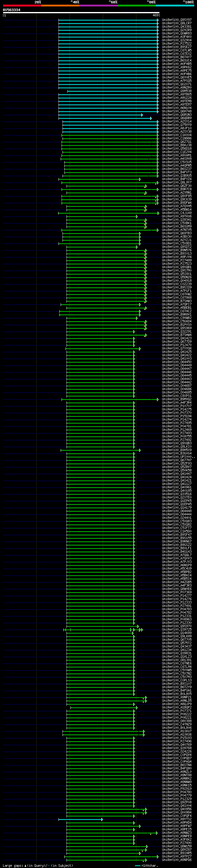Click the orange ~40% identity legend segment
Screen dimensions: 197x868
pos(60,6)
